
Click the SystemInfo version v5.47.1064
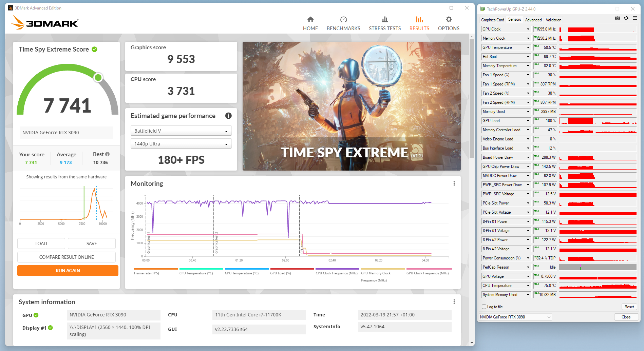tap(405, 327)
